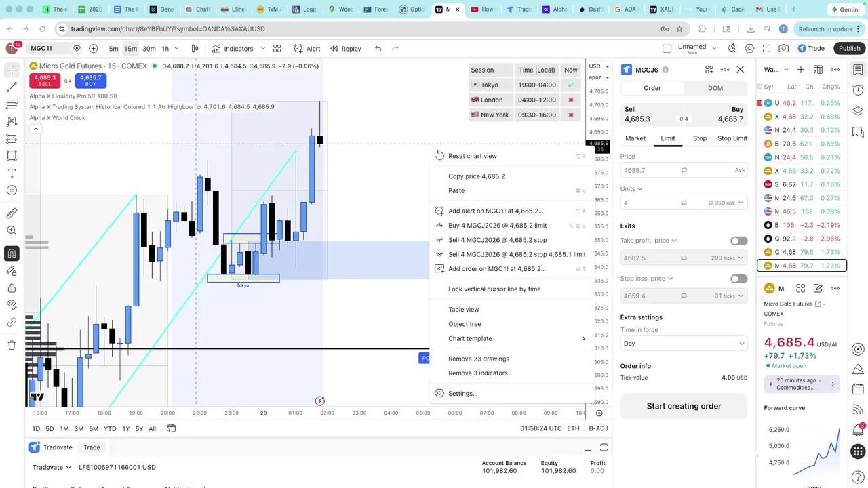Image resolution: width=868 pixels, height=488 pixels.
Task: Select the trend line drawing tool
Action: coord(12,87)
